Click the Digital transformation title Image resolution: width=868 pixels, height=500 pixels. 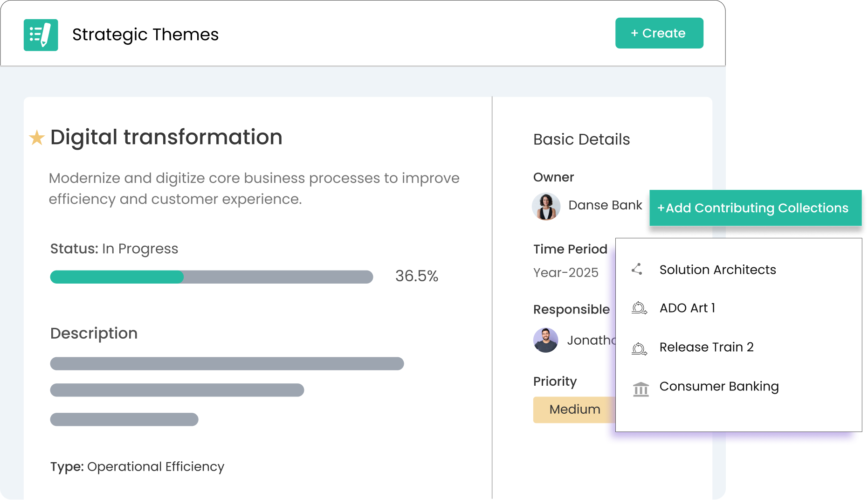(166, 137)
